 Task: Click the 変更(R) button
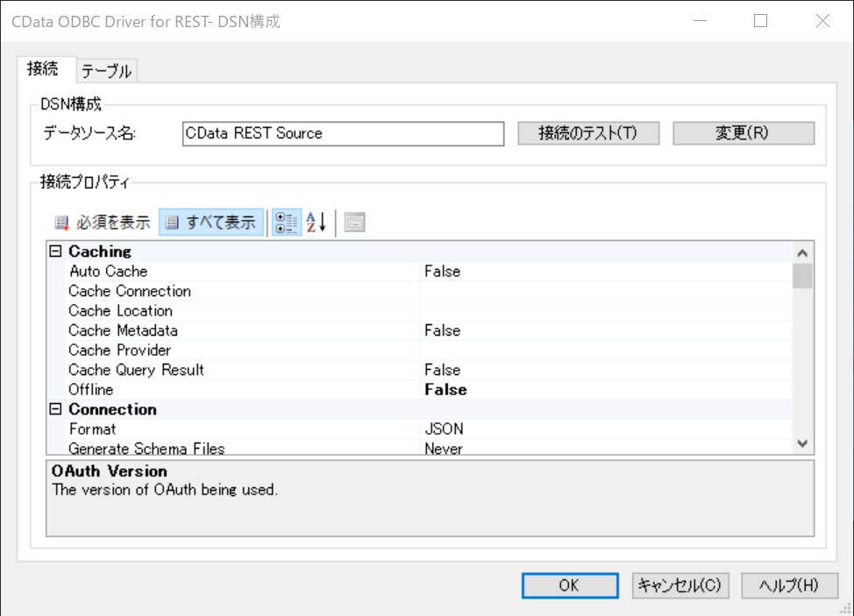point(744,133)
